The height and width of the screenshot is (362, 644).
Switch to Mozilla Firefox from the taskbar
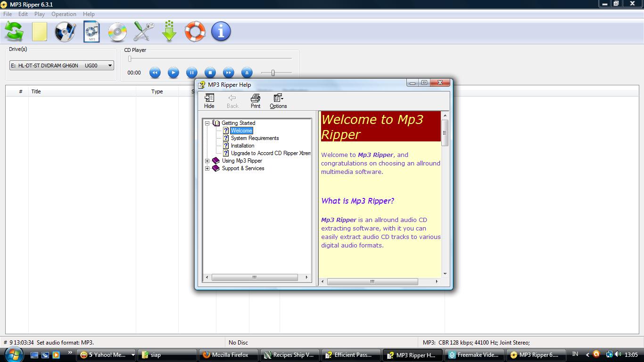[228, 354]
